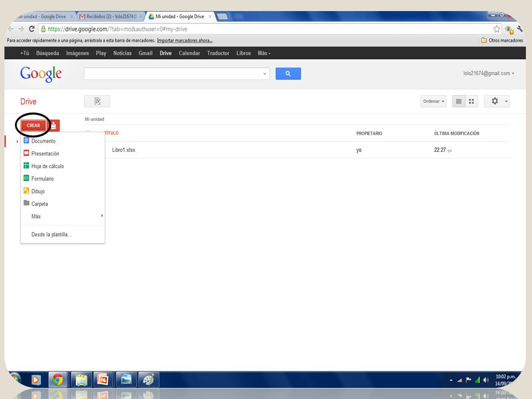Click the gray Carpeta folder icon
Viewport: 532px width, 399px height.
pos(26,203)
